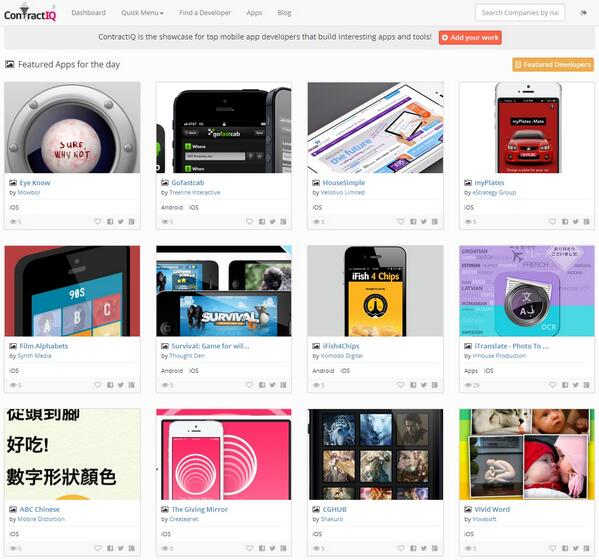Image resolution: width=599 pixels, height=560 pixels.
Task: Click the Android tag on Gofastcab card
Action: (x=172, y=207)
